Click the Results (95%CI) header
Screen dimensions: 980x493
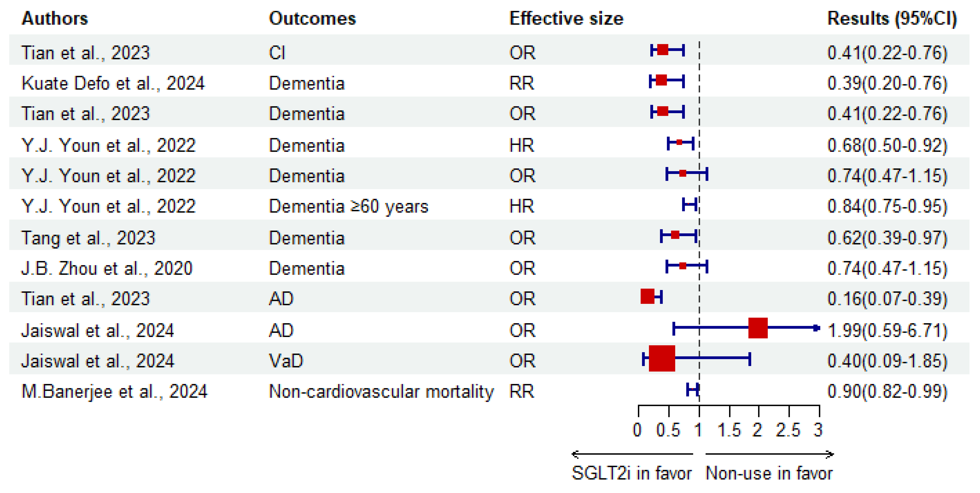892,18
